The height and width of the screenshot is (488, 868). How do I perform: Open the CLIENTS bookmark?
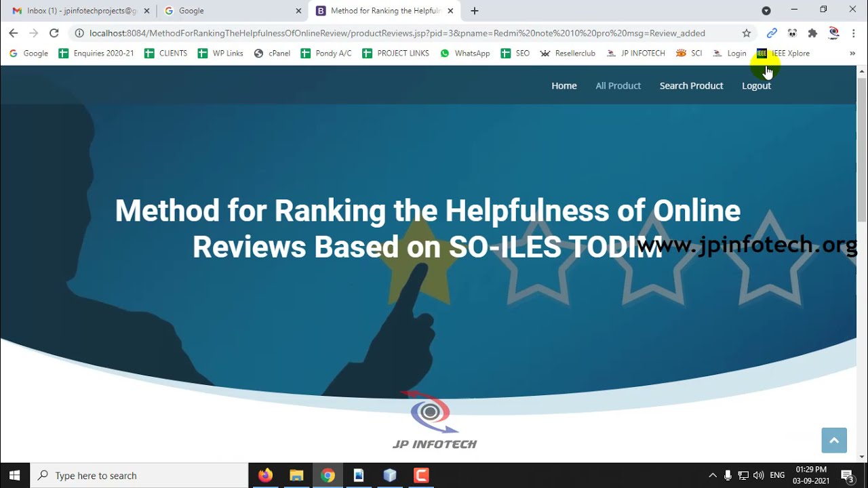[x=166, y=54]
